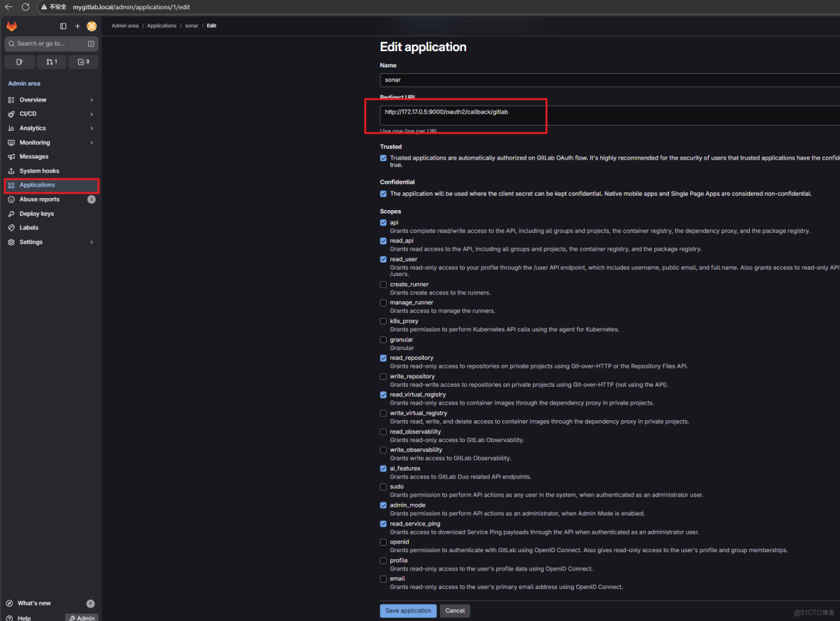The image size is (840, 621).
Task: Expand the Settings section
Action: 31,241
